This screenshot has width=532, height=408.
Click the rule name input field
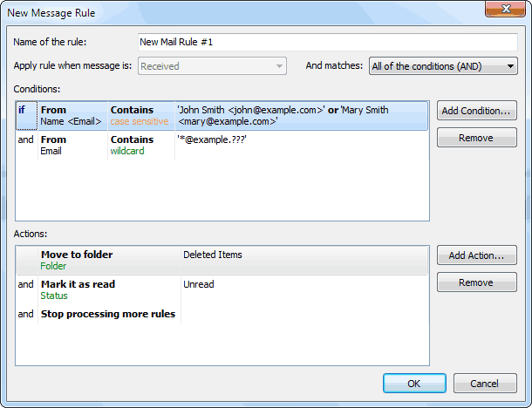328,42
